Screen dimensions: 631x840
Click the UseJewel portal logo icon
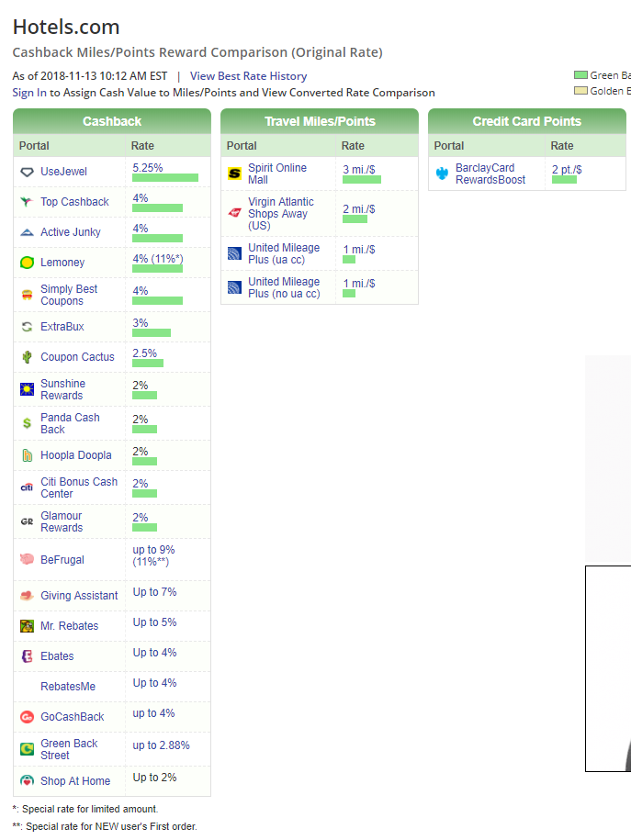pos(27,172)
